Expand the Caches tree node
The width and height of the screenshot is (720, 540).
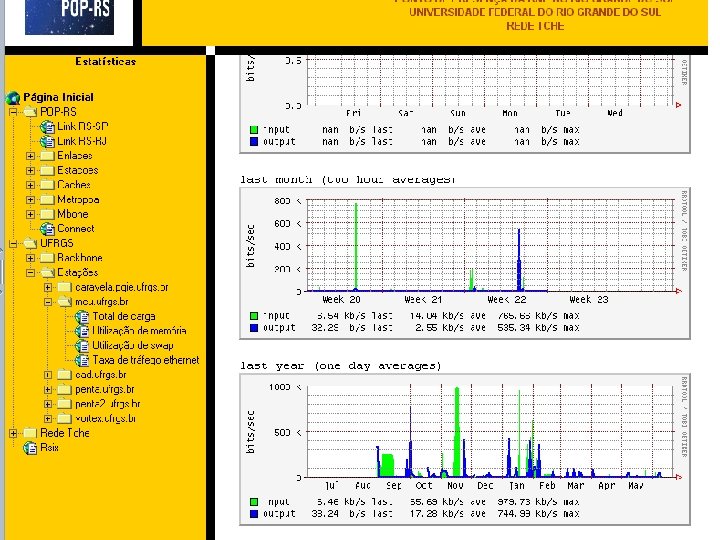click(30, 185)
